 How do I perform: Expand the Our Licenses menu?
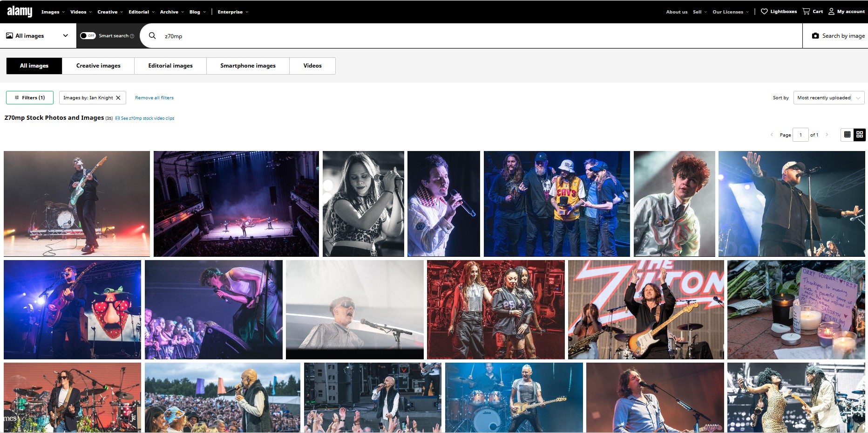[x=730, y=12]
